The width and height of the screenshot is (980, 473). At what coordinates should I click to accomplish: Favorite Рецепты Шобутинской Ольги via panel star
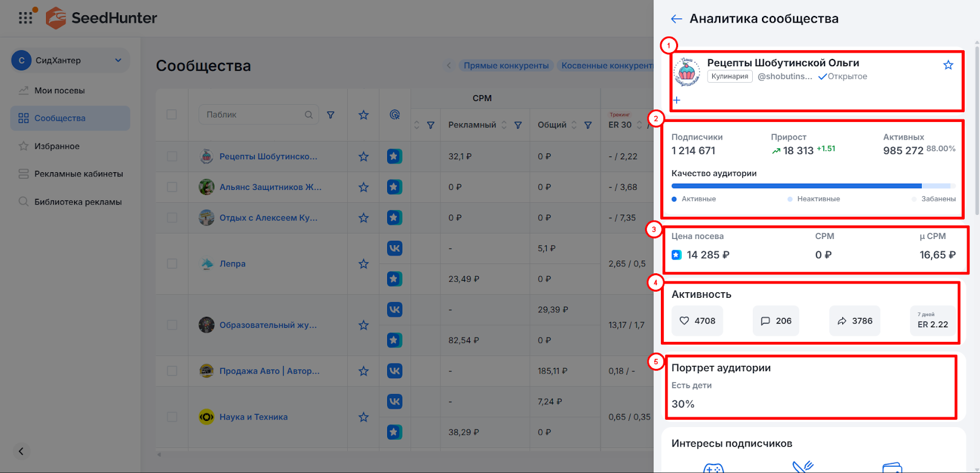point(948,65)
